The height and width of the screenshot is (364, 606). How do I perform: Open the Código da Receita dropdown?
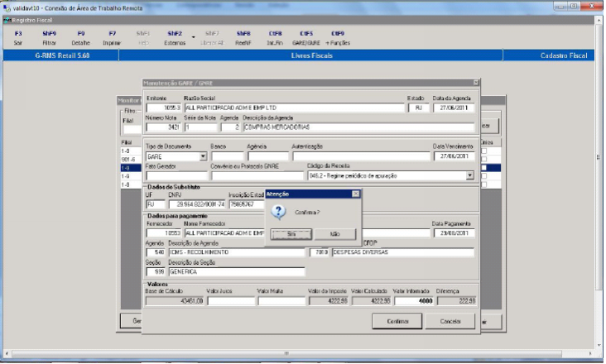pos(470,175)
